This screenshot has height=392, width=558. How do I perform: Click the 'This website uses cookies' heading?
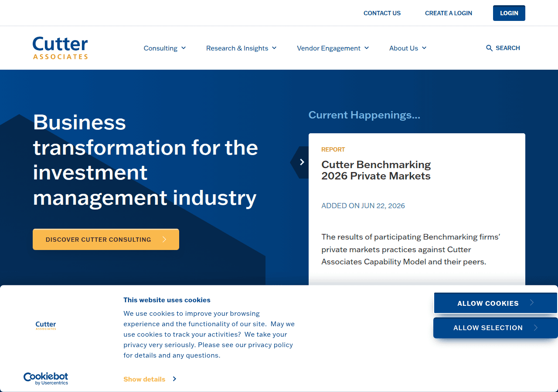coord(167,300)
